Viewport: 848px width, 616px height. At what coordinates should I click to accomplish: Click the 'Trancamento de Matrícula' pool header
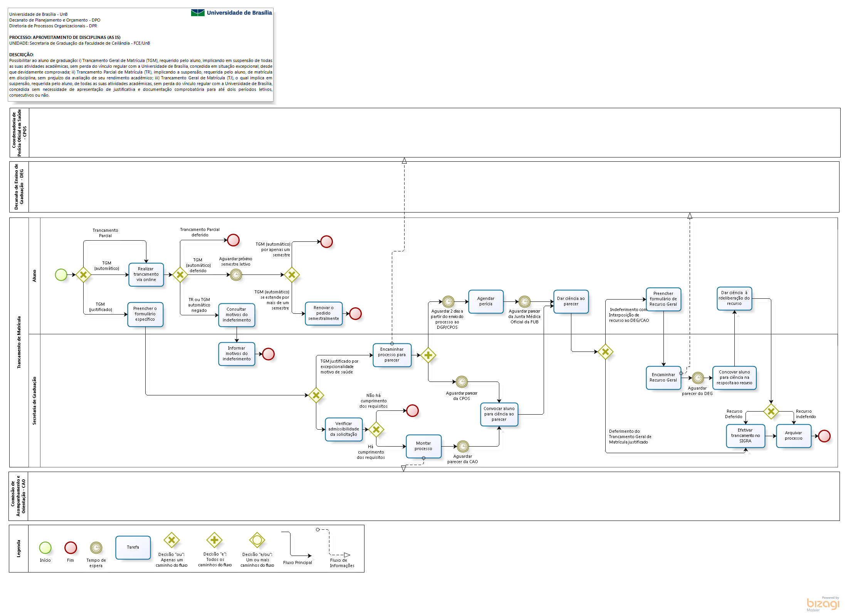[x=19, y=342]
